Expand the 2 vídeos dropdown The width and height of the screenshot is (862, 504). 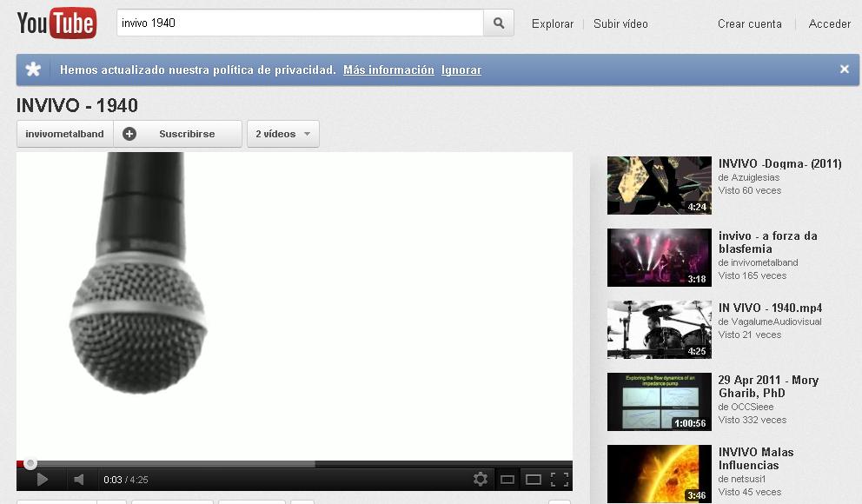[283, 134]
